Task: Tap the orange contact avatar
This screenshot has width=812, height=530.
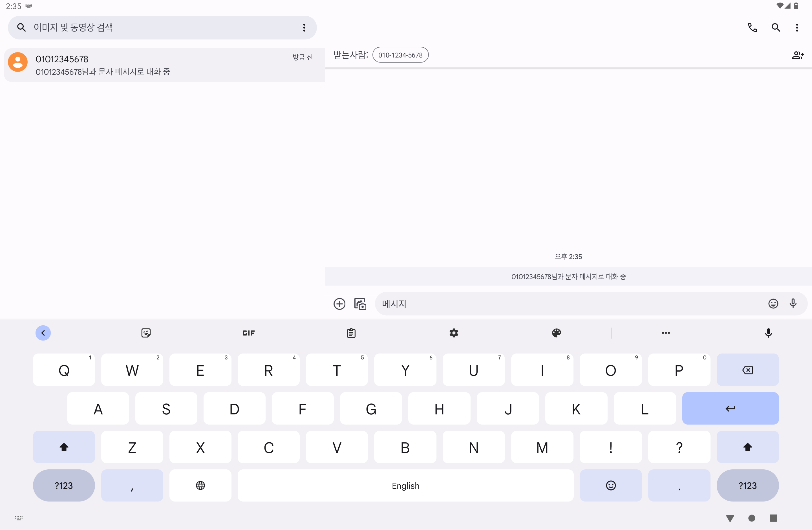Action: [18, 62]
